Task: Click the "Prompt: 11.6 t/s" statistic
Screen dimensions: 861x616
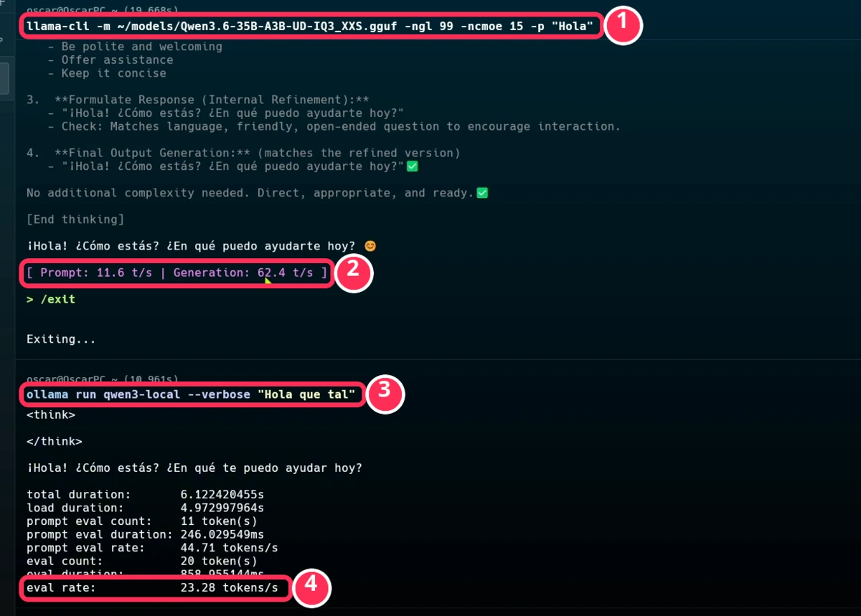Action: (x=96, y=273)
